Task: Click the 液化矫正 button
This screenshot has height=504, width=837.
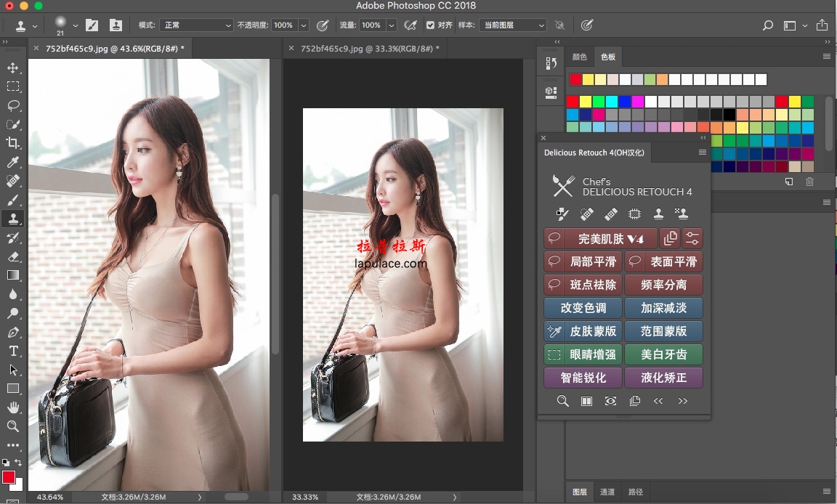Action: coord(663,378)
